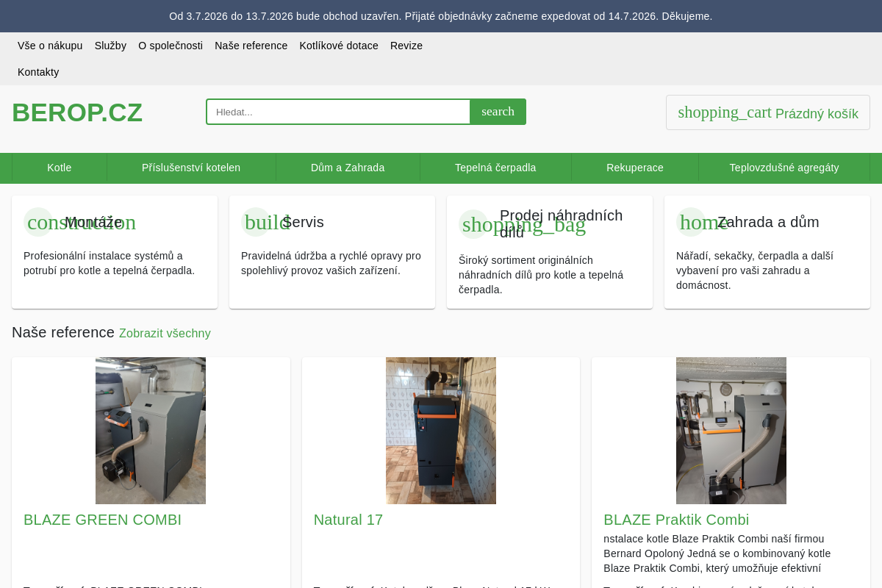Select the Dům a Zahrada menu
This screenshot has height=588, width=882.
(348, 168)
